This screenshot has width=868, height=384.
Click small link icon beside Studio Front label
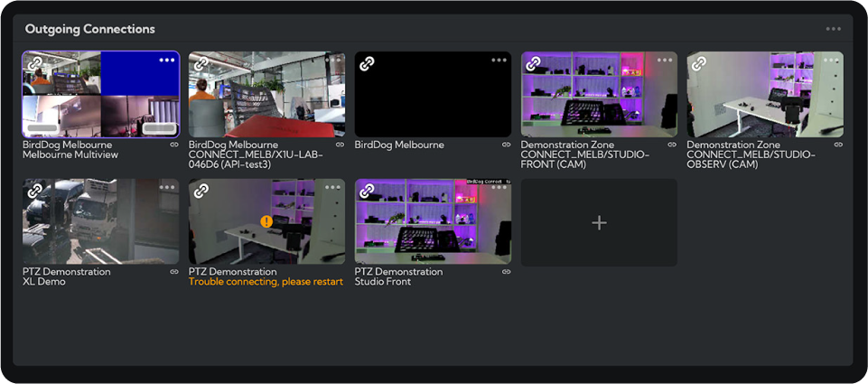point(506,272)
